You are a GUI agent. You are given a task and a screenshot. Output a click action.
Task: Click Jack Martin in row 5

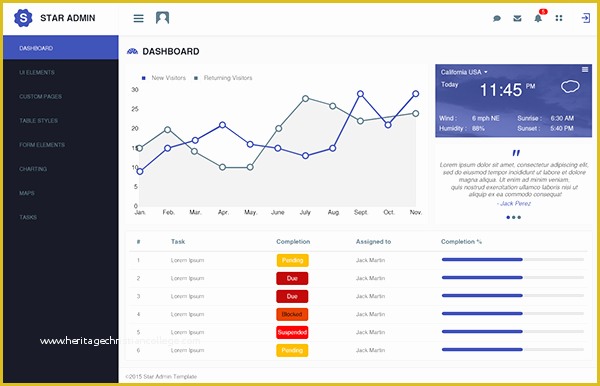(x=370, y=332)
